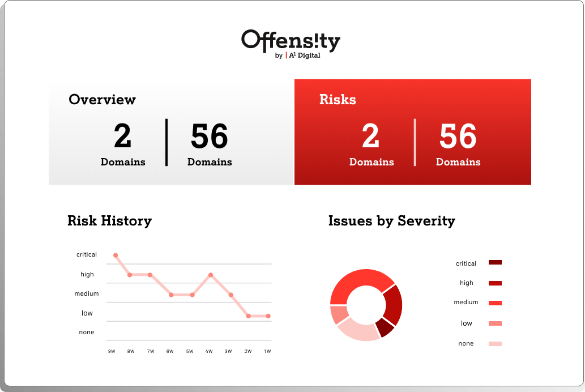Click the 4W x-axis label
Image resolution: width=585 pixels, height=392 pixels.
[209, 351]
